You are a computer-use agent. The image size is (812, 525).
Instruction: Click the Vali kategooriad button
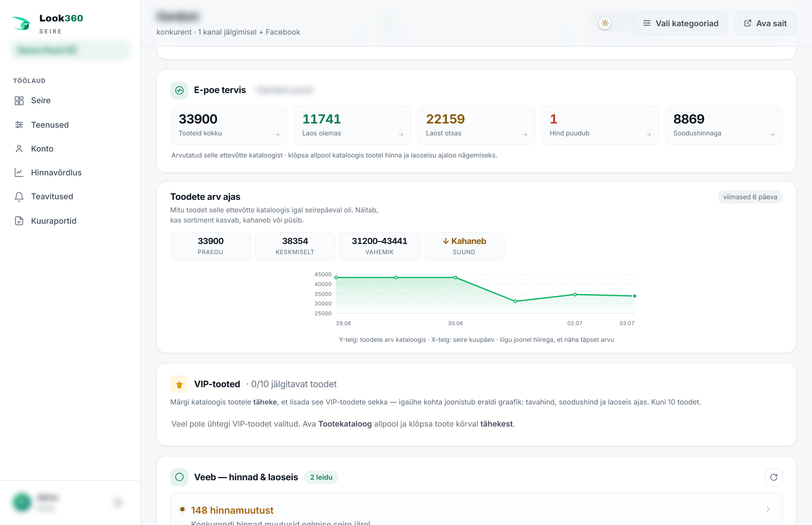point(680,23)
